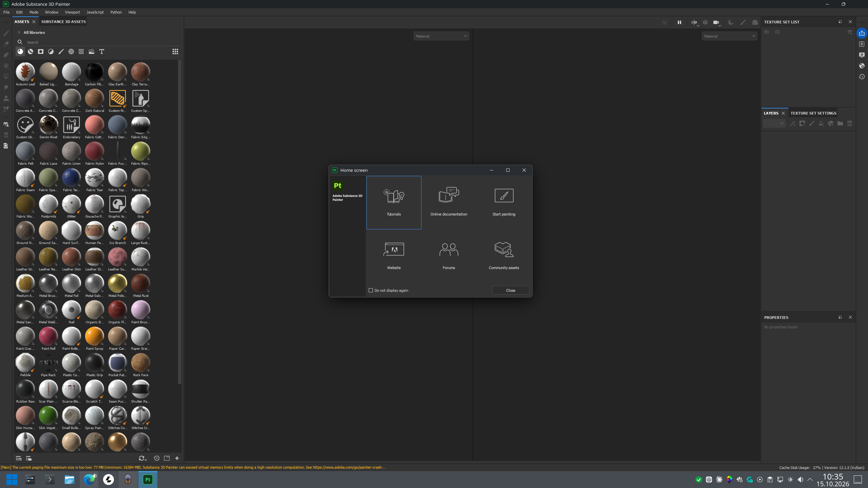Screen dimensions: 868x488
Task: Open the File Explorer icon in taskbar
Action: (70, 480)
